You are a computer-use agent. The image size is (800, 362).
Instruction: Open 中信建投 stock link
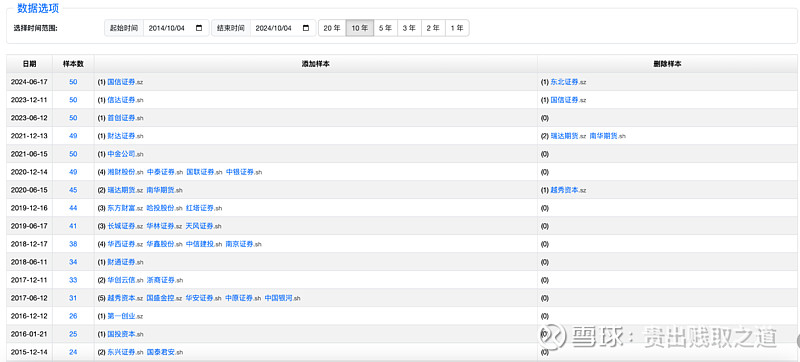pyautogui.click(x=201, y=244)
